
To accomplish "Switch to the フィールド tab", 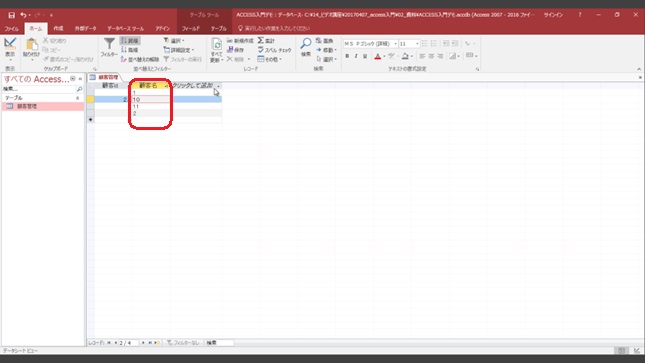I will coord(191,28).
